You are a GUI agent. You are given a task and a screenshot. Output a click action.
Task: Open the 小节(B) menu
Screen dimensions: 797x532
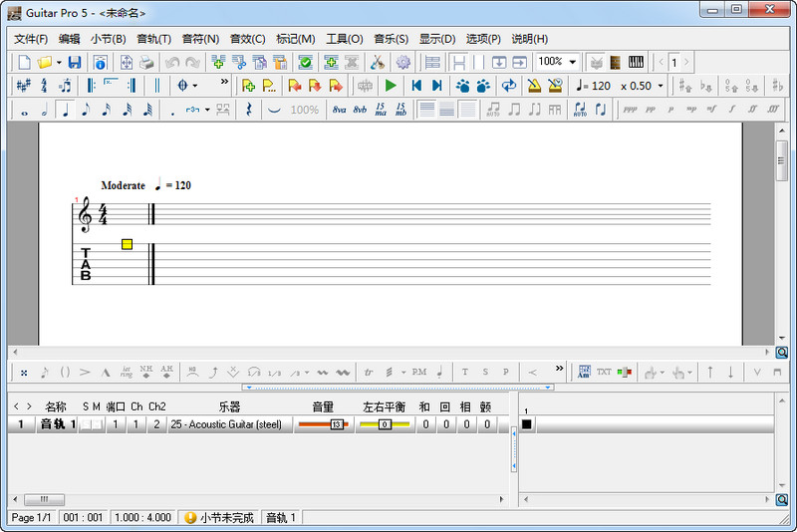(109, 39)
